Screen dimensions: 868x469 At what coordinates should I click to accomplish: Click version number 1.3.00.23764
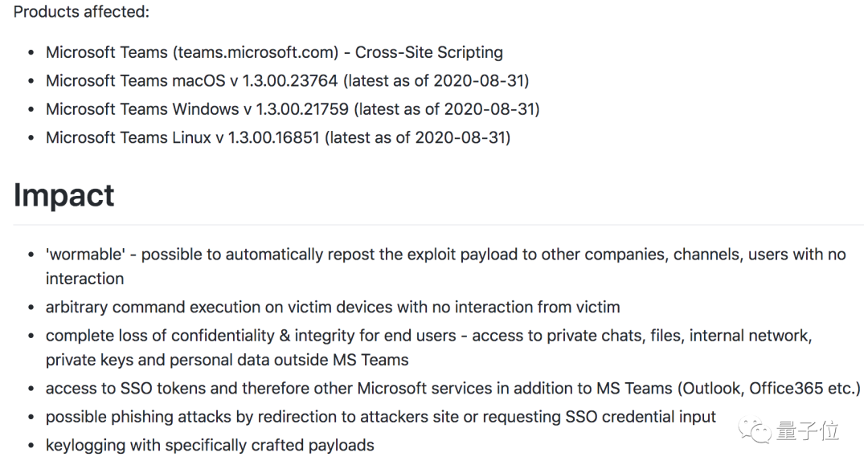(x=283, y=80)
